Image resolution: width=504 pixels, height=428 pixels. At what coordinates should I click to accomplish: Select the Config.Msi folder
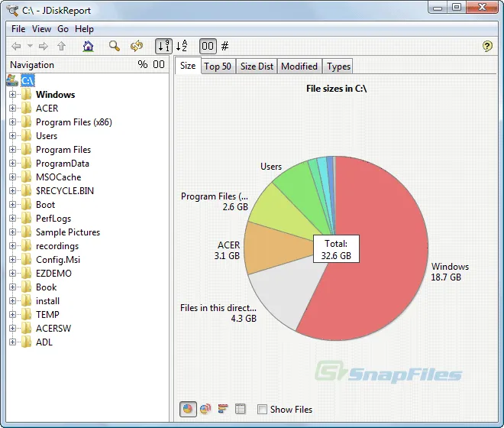coord(58,260)
